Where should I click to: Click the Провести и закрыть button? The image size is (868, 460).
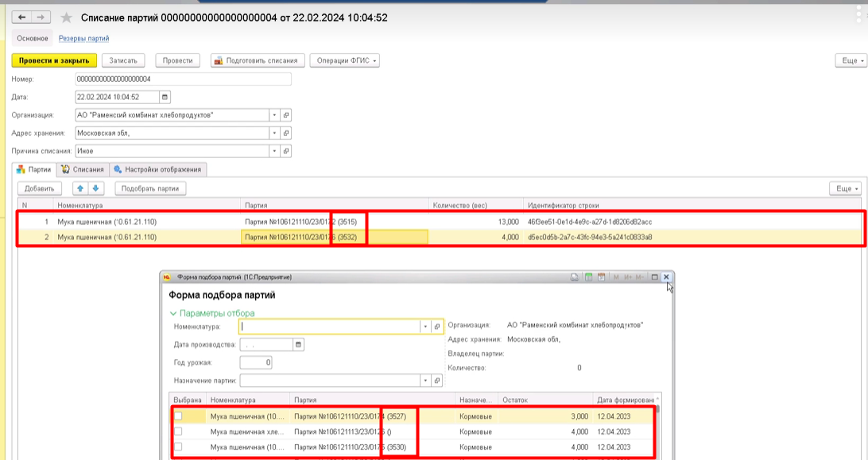54,60
